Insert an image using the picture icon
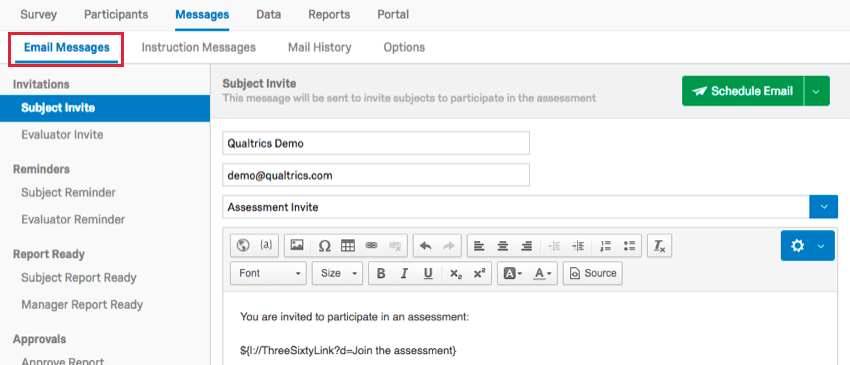This screenshot has width=850, height=365. click(x=297, y=246)
